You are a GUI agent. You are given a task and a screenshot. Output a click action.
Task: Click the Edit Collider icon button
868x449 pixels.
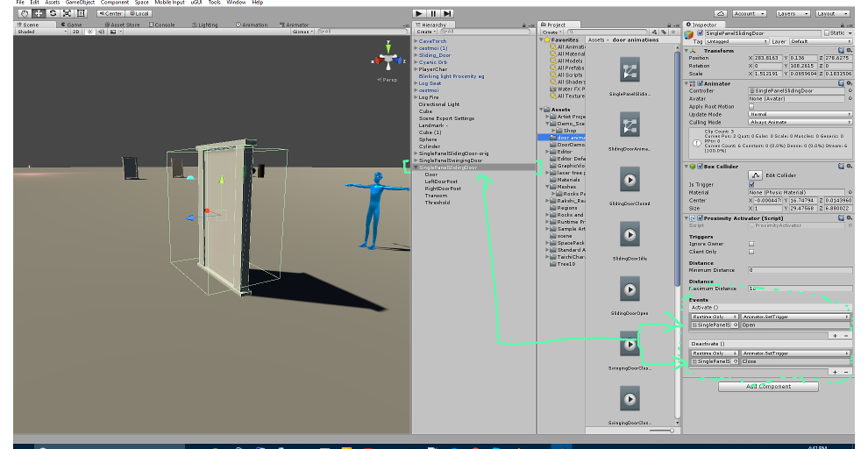click(x=755, y=175)
